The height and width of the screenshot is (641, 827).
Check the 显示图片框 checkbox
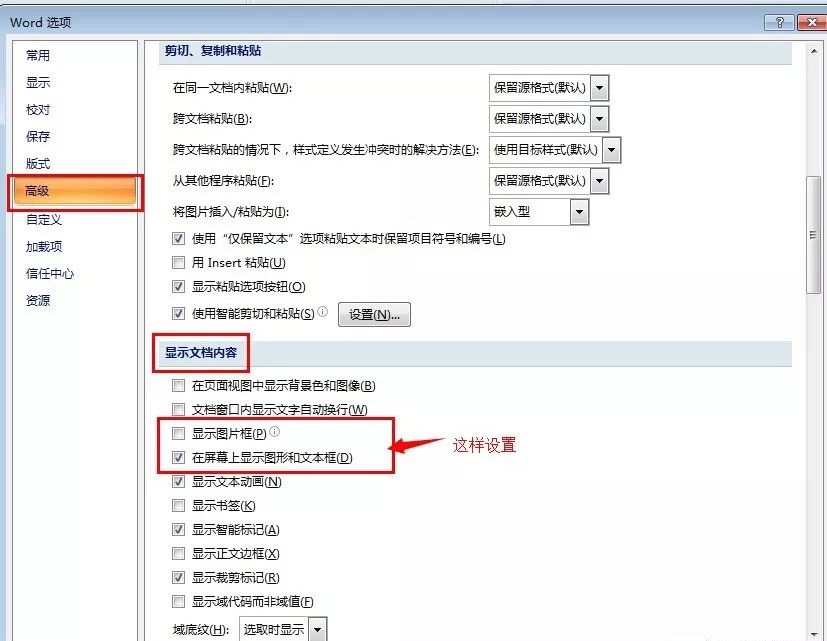coord(178,434)
